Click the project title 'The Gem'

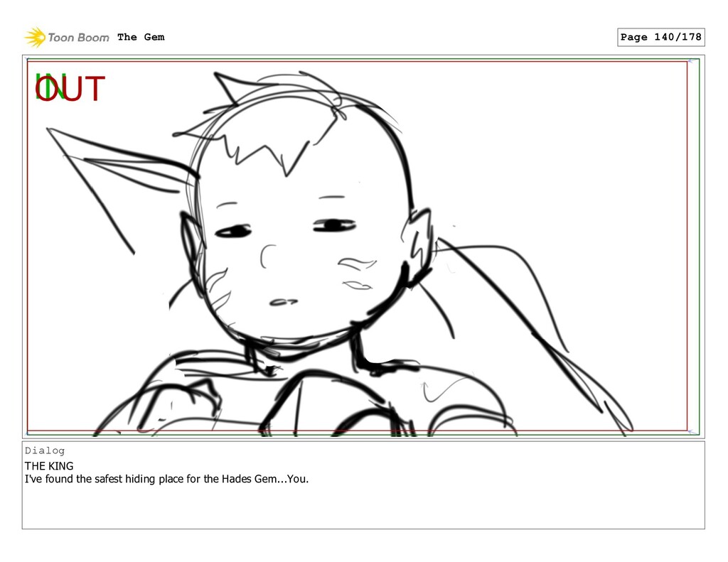click(x=141, y=37)
